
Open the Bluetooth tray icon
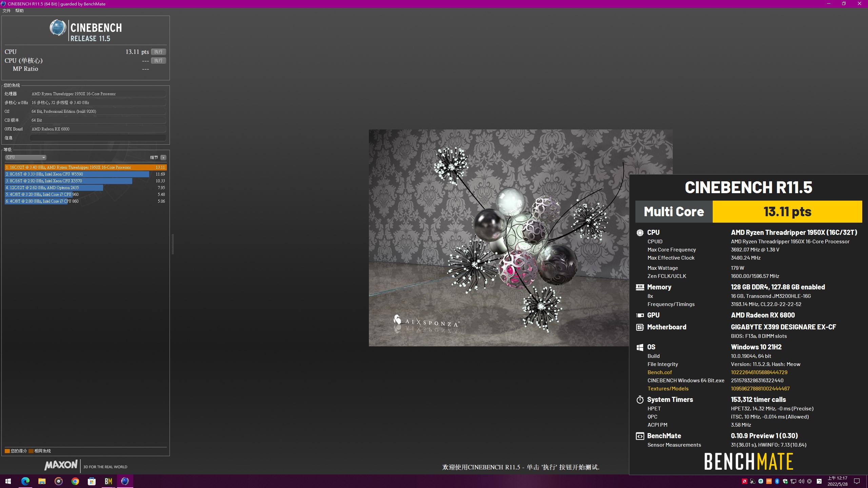[777, 481]
